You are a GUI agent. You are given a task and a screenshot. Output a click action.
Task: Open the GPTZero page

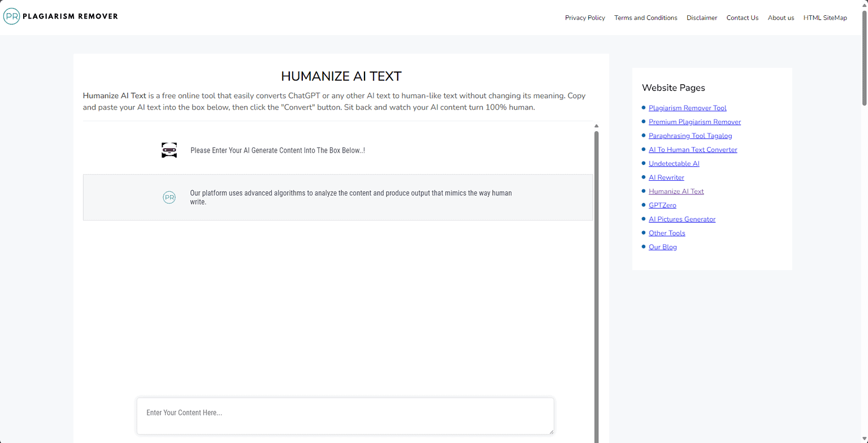tap(662, 205)
